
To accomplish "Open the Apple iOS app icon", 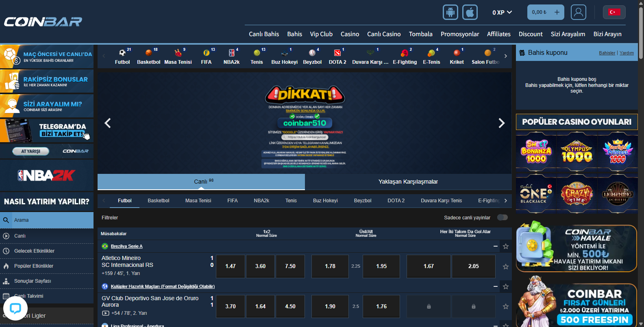I will point(470,12).
